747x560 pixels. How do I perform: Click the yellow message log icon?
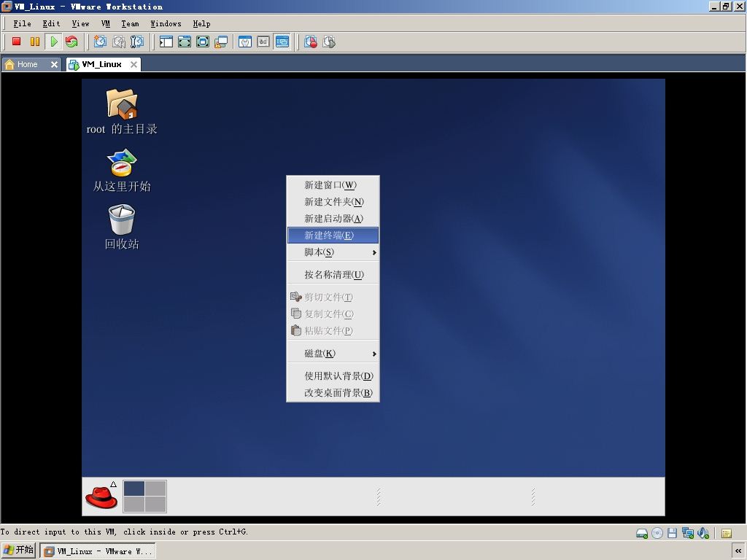tap(727, 533)
